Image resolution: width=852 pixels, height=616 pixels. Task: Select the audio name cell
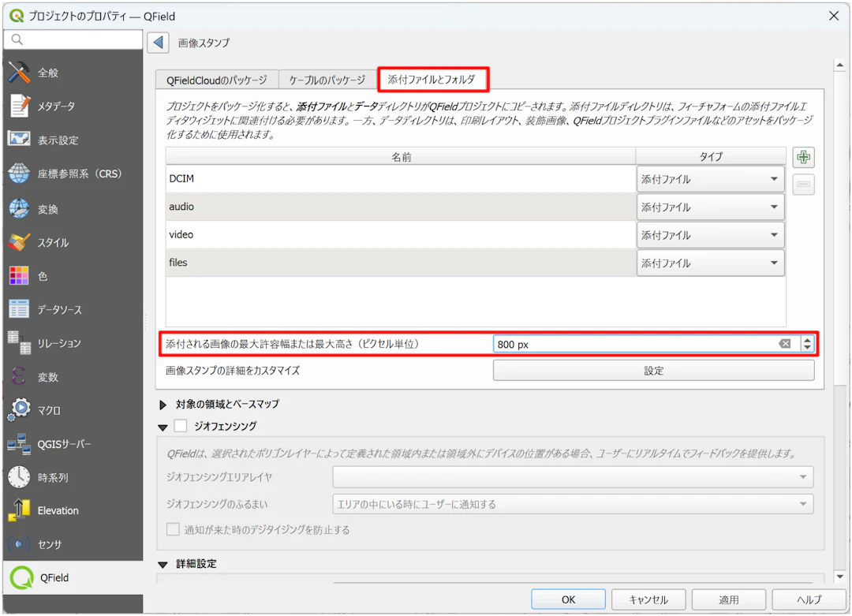point(401,207)
